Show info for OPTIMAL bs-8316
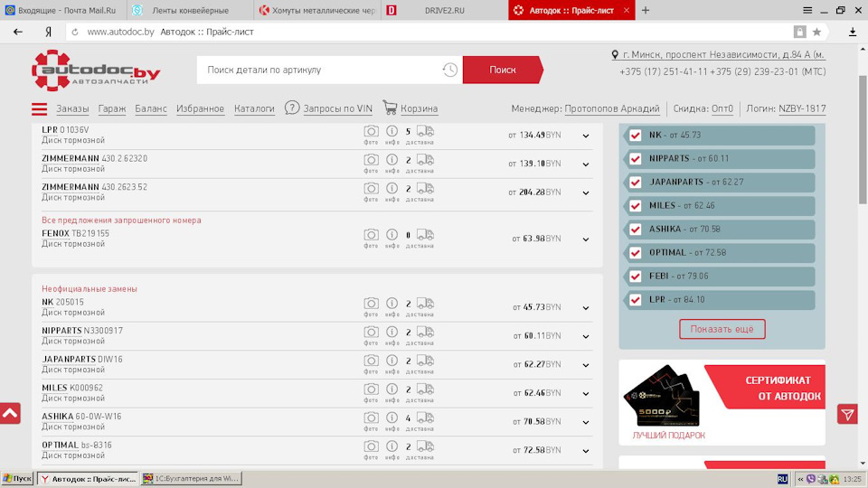 point(392,446)
